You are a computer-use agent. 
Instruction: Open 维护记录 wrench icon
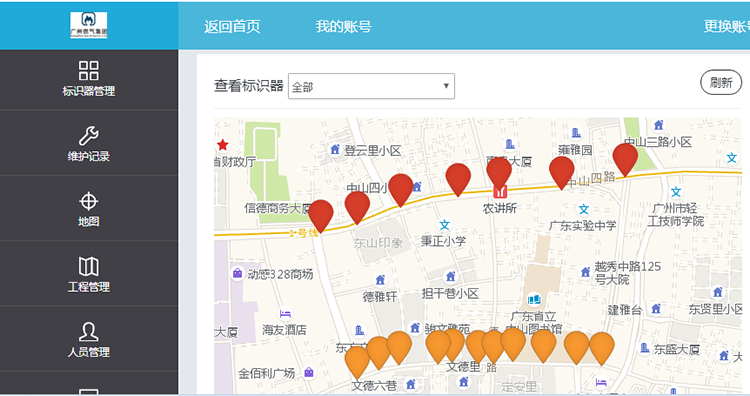(88, 136)
